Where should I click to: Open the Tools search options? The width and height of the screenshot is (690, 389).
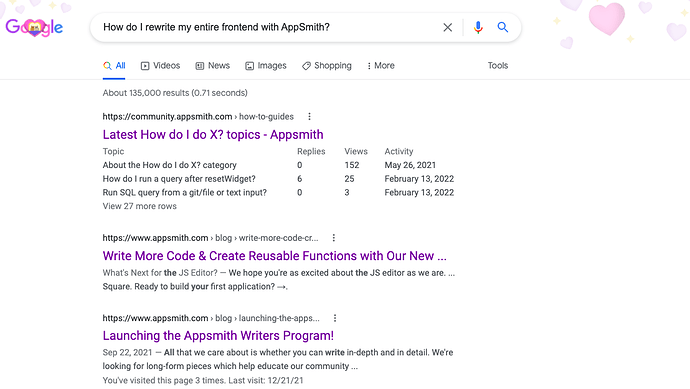pyautogui.click(x=498, y=66)
